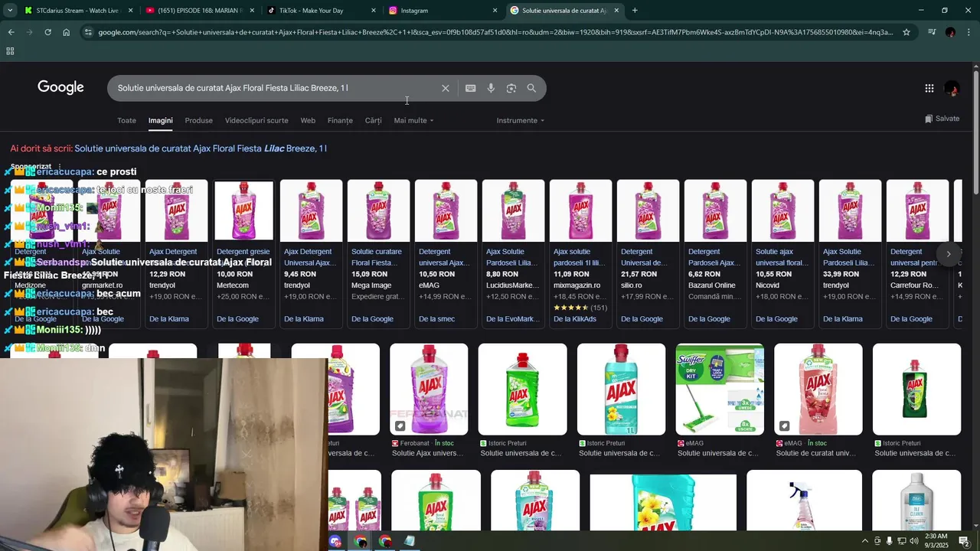Expand the Mai multe filter menu
The image size is (980, 551).
413,120
